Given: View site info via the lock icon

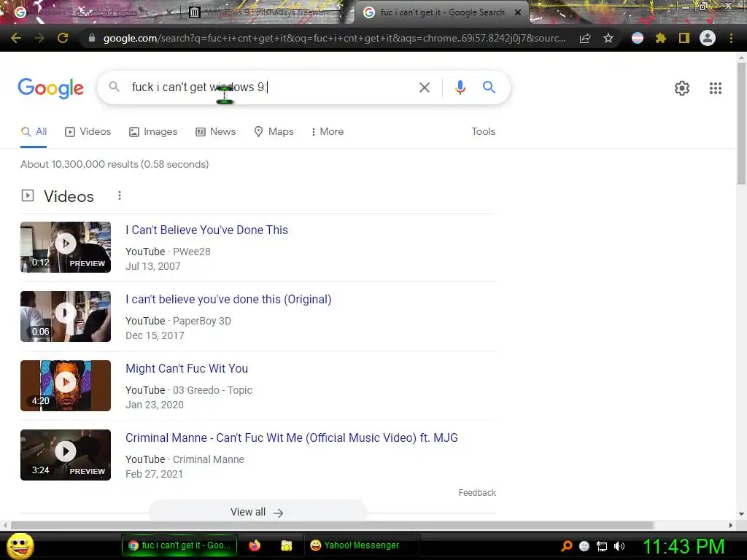Looking at the screenshot, I should coord(92,38).
